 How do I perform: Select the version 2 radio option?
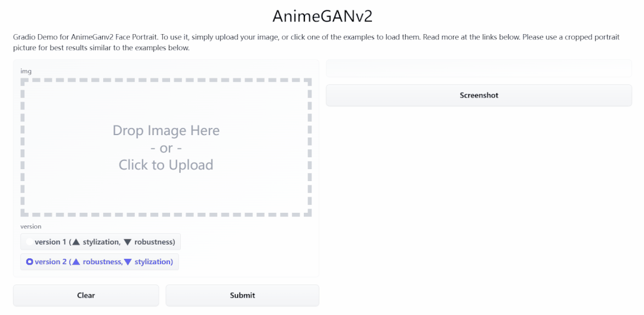pos(100,262)
